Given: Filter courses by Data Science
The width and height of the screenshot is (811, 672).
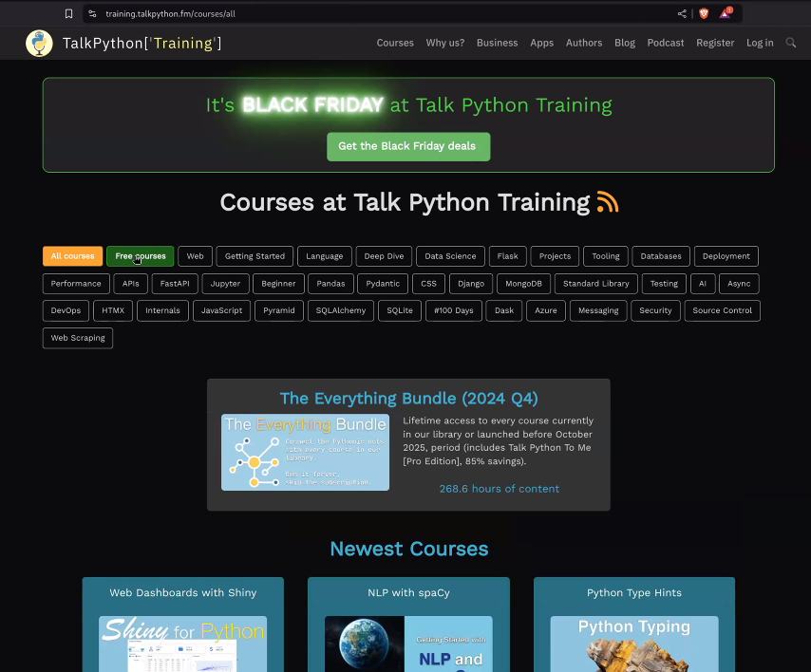Looking at the screenshot, I should (450, 256).
